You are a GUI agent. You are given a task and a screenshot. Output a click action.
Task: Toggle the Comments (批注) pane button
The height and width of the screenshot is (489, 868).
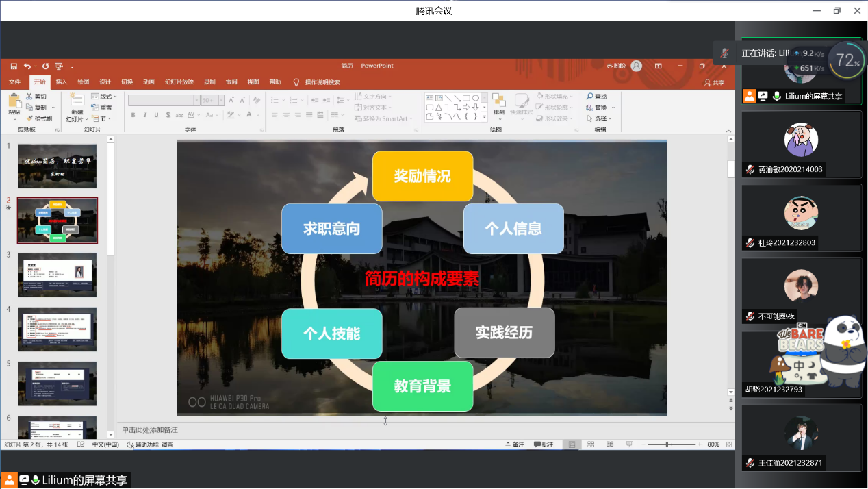(x=543, y=444)
